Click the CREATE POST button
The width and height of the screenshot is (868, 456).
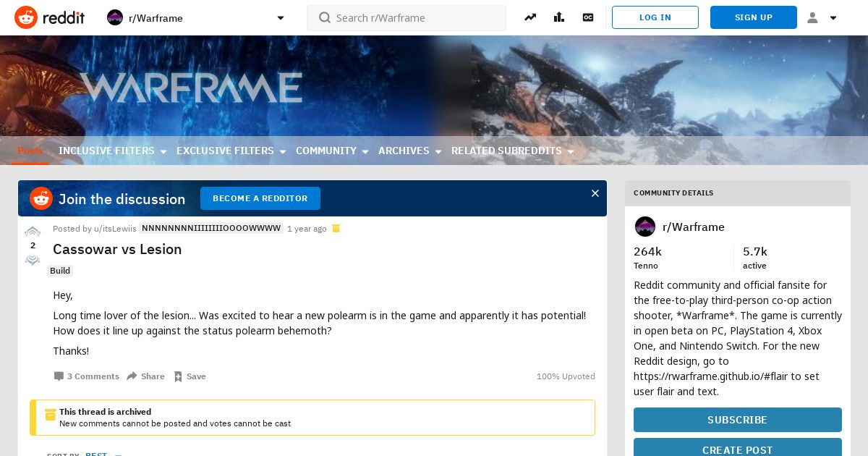coord(738,447)
